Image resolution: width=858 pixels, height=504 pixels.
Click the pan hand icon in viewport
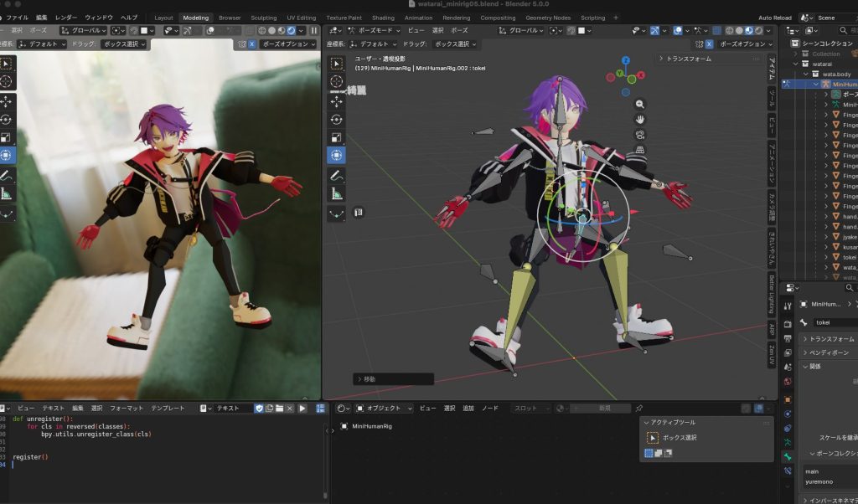coord(640,119)
